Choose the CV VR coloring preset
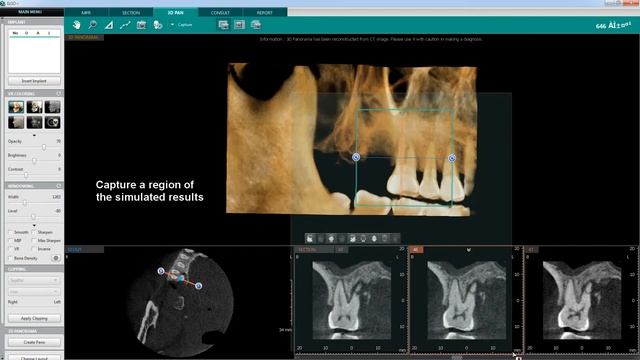The width and height of the screenshot is (640, 360). pos(53,122)
